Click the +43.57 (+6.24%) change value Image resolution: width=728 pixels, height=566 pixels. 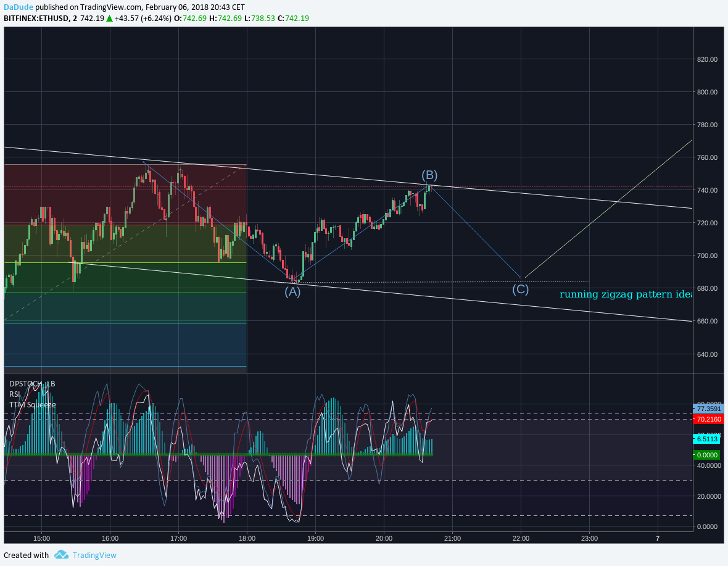[144, 19]
